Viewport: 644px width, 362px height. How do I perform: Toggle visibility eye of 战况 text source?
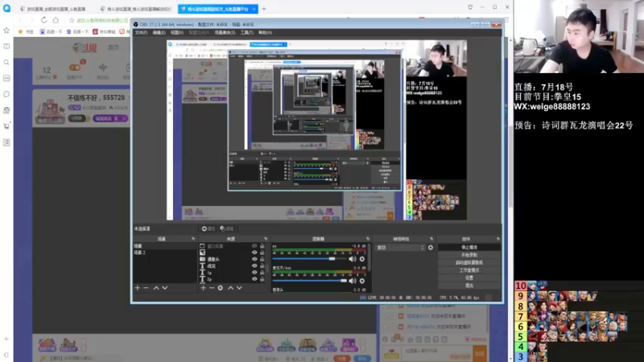(x=254, y=266)
